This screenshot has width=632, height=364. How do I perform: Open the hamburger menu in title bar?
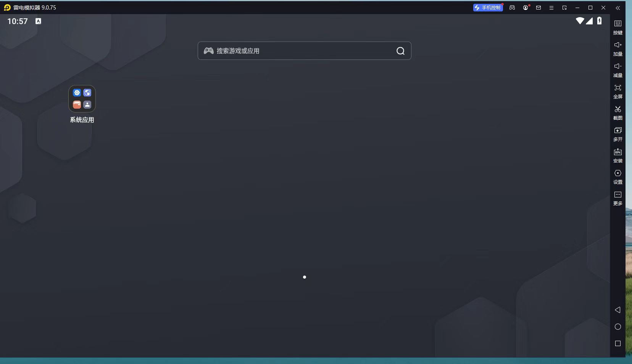point(551,8)
